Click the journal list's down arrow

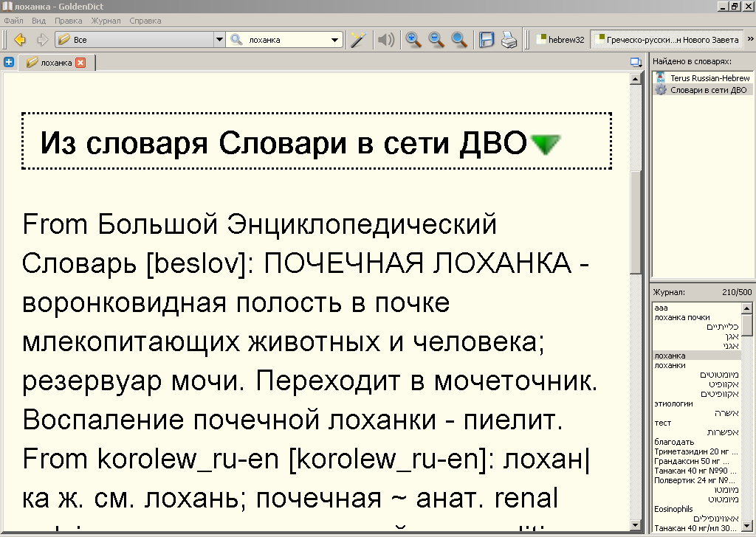[x=747, y=526]
